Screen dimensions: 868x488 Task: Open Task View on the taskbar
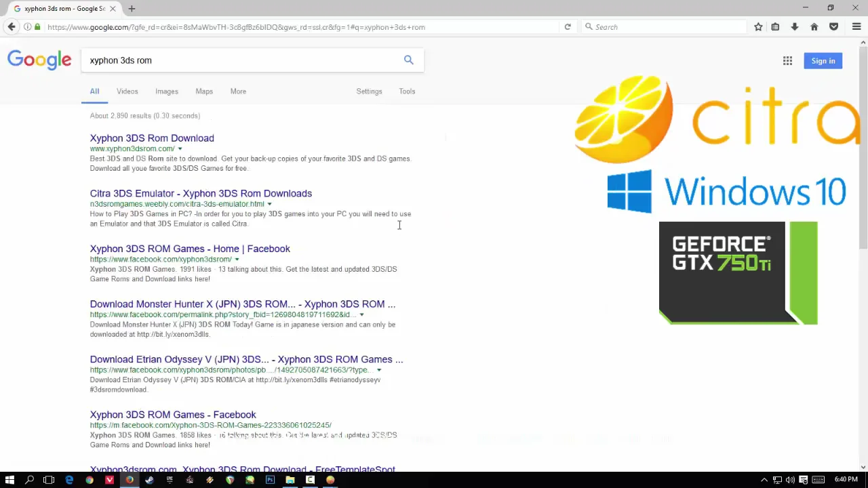[x=49, y=480]
